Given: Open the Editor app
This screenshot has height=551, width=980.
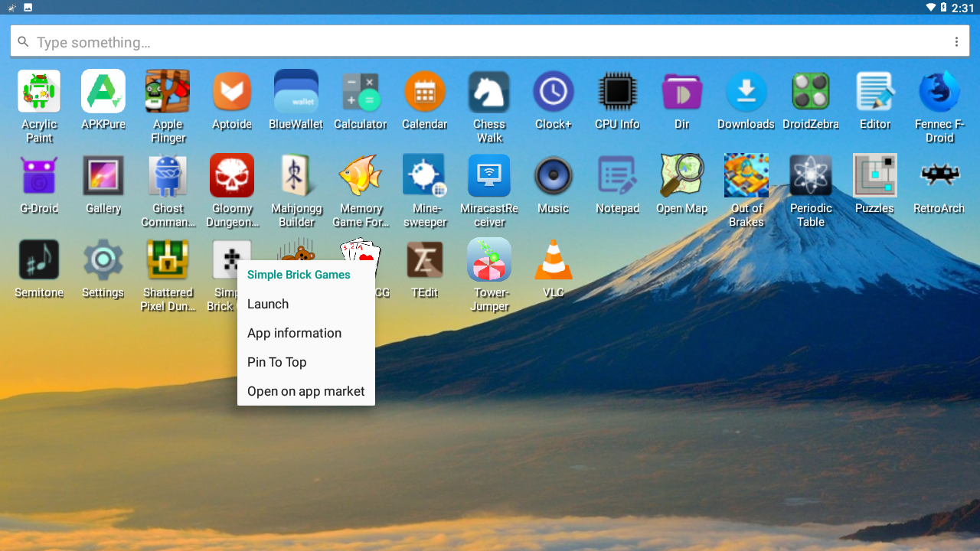Looking at the screenshot, I should [875, 92].
